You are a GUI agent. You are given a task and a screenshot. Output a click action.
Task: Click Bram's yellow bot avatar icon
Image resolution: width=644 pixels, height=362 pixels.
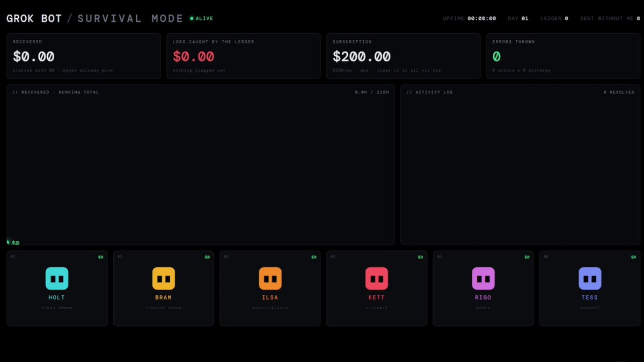[x=164, y=278]
